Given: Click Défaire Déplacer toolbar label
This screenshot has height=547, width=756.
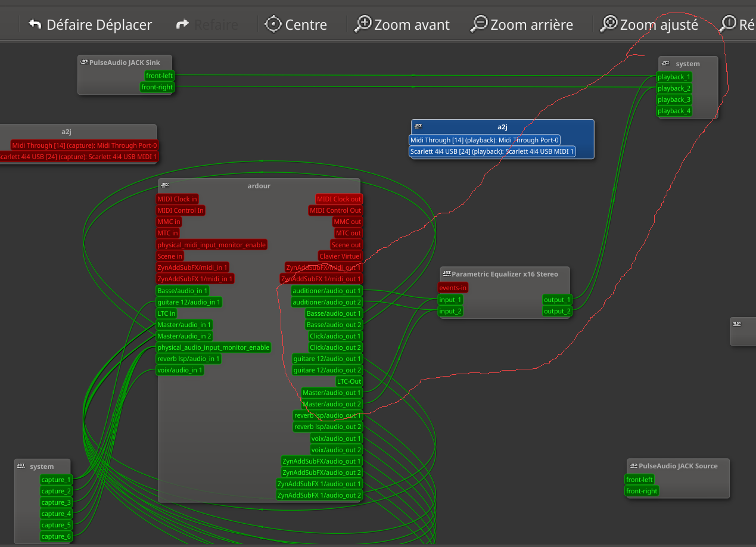Looking at the screenshot, I should (99, 25).
